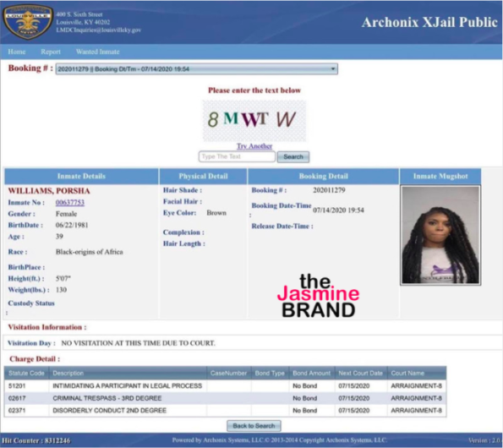This screenshot has width=503, height=448.
Task: Click the Try Another captcha link
Action: click(254, 146)
